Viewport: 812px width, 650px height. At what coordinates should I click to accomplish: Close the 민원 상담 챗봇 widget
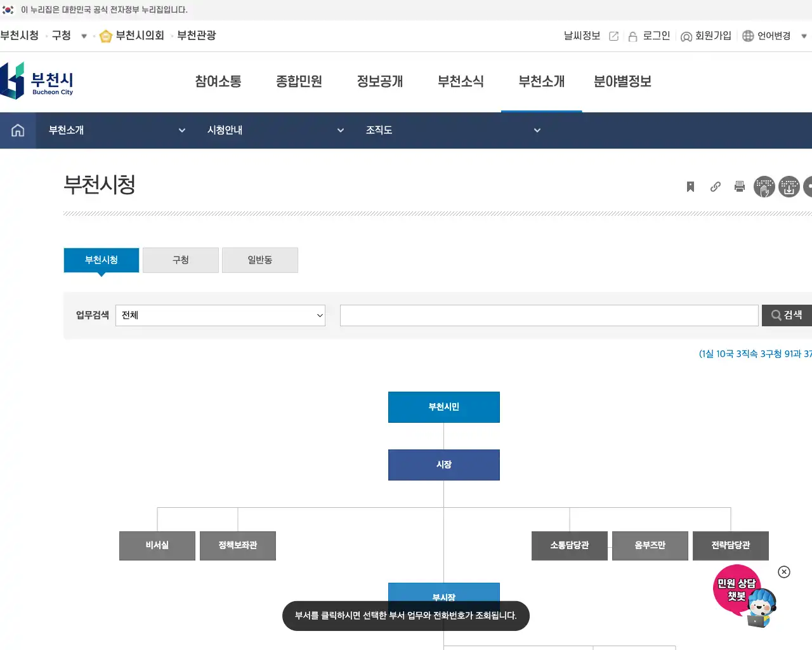point(784,572)
